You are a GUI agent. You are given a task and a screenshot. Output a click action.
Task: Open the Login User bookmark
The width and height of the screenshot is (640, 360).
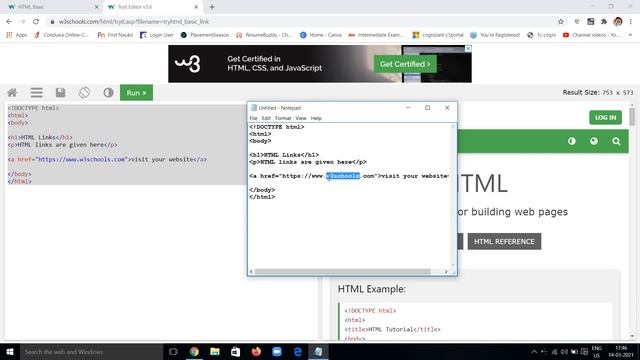click(157, 35)
